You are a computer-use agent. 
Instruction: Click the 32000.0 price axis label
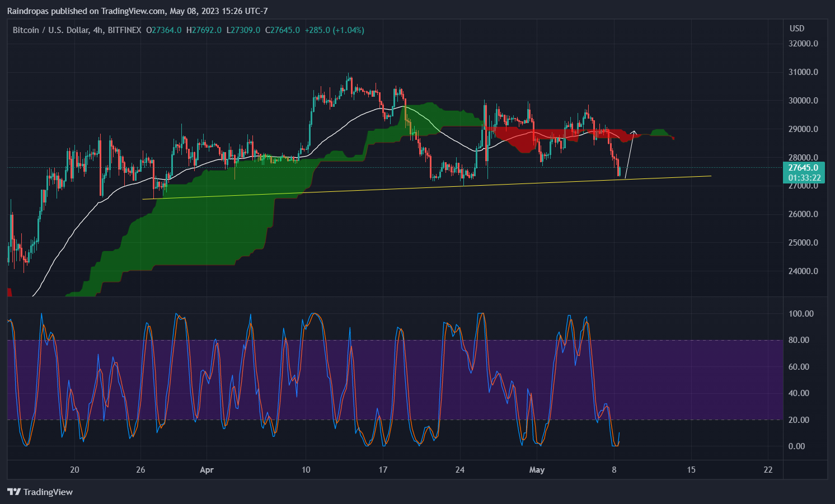803,44
